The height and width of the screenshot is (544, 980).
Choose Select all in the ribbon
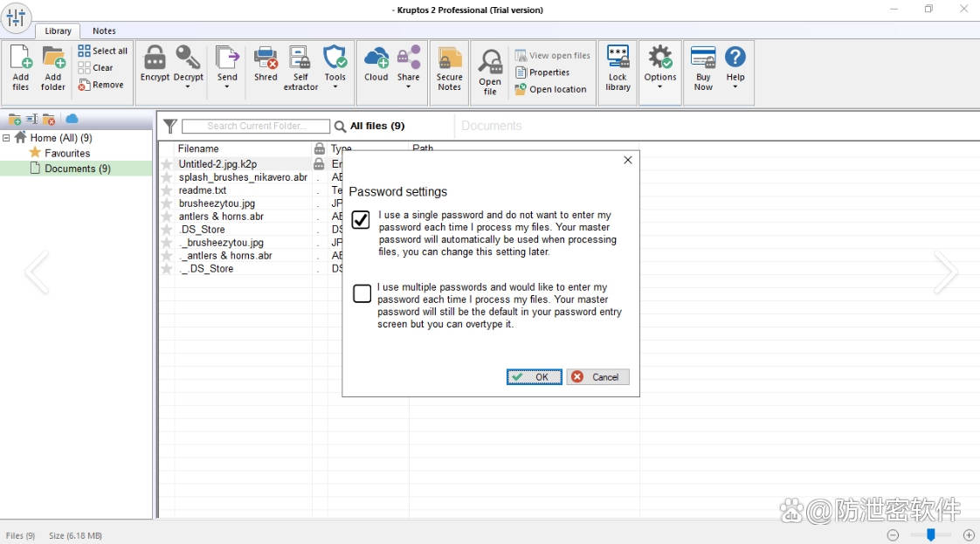tap(102, 51)
